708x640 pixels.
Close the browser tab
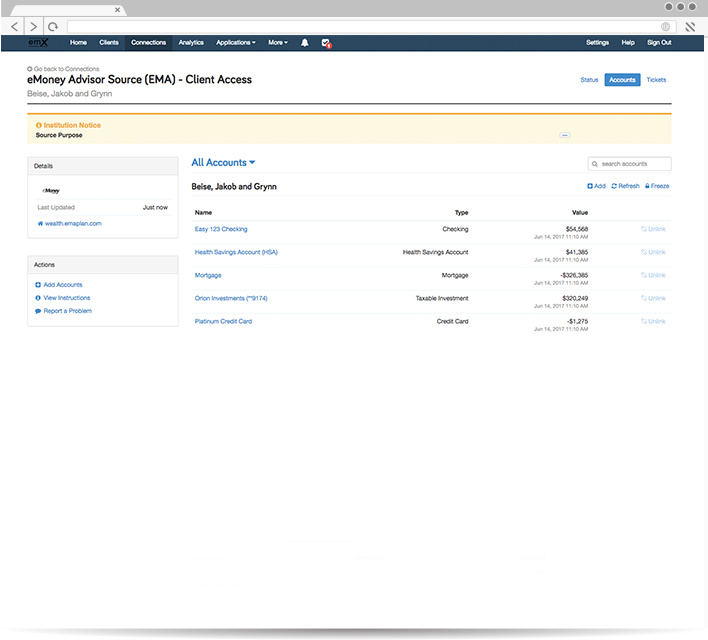(117, 9)
